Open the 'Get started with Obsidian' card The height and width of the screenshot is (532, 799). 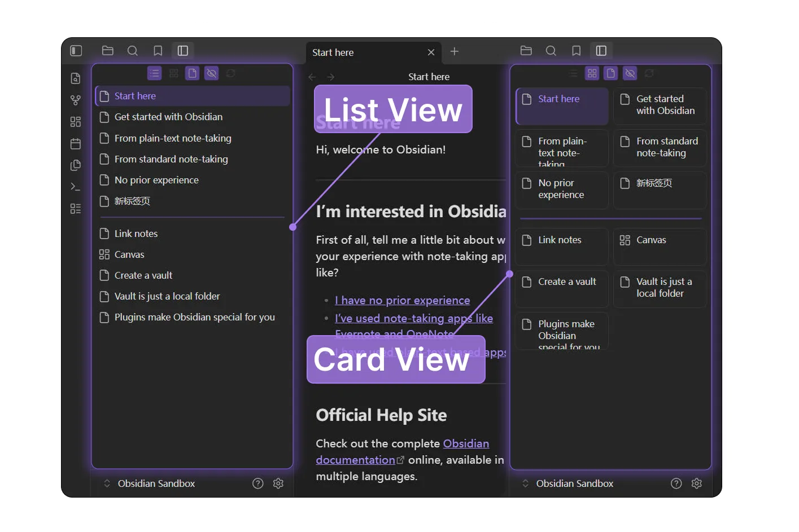point(660,106)
